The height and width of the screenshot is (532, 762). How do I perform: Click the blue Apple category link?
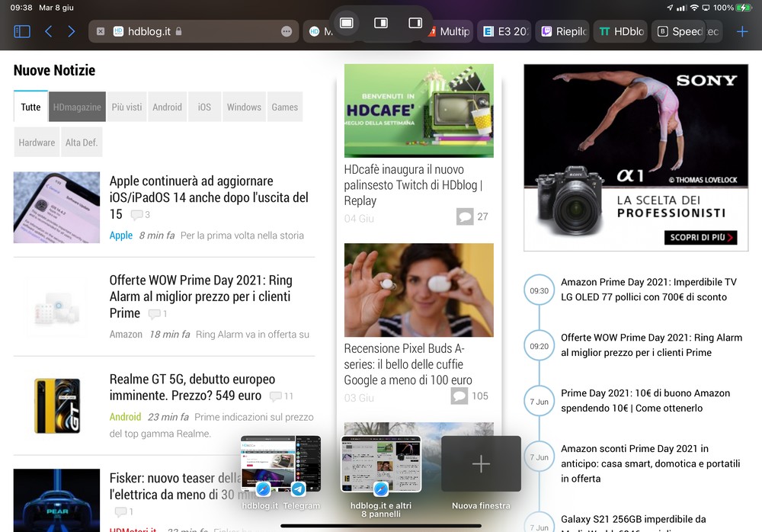[x=121, y=236]
